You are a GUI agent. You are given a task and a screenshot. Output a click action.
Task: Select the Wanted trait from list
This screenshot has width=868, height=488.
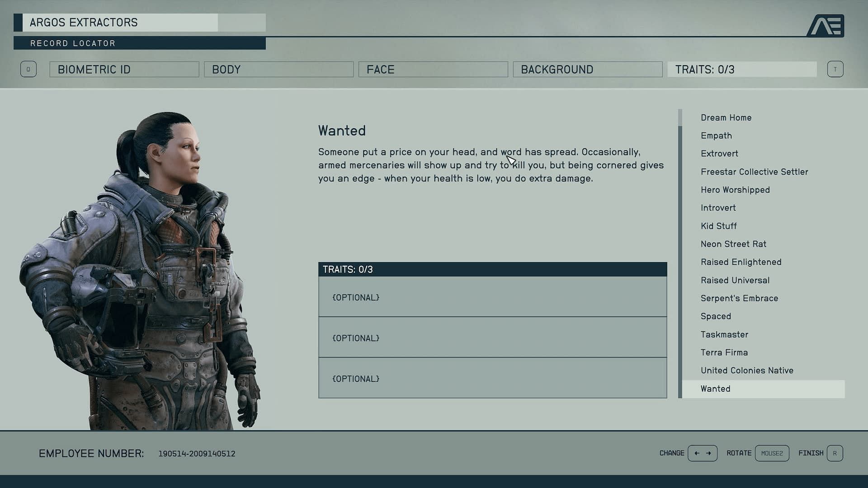coord(715,389)
